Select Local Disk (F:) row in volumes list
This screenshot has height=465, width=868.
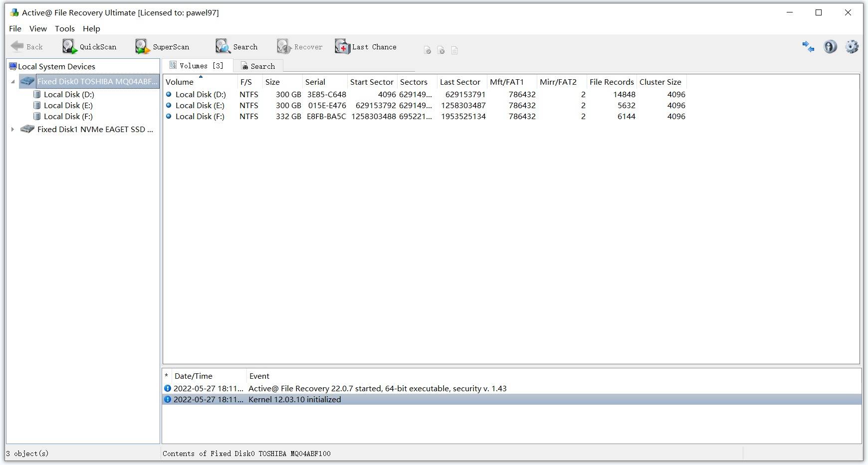coord(425,117)
